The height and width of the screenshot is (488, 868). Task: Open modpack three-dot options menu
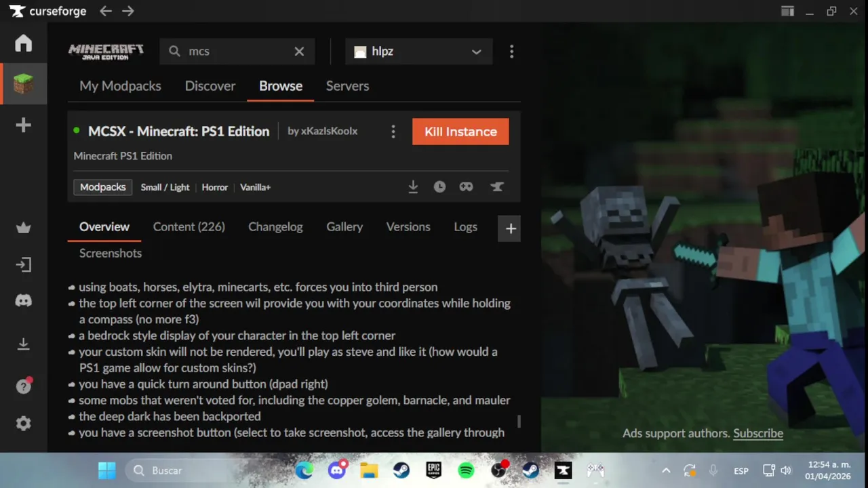click(393, 131)
